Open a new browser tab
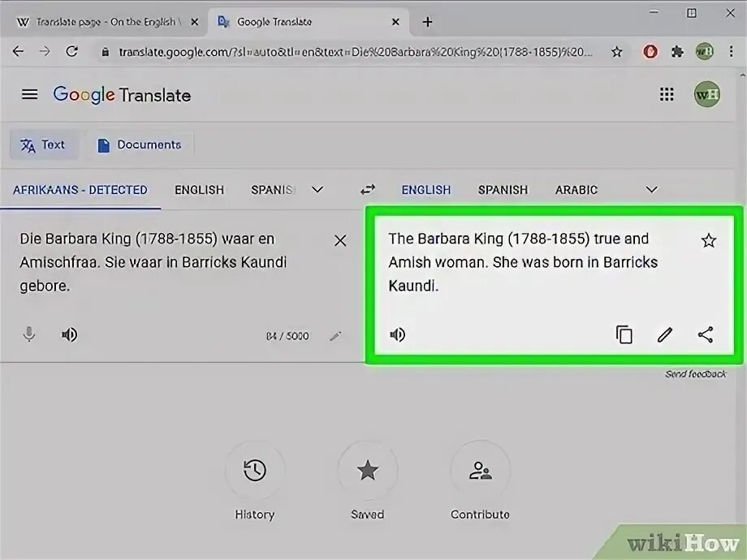Image resolution: width=747 pixels, height=560 pixels. tap(427, 22)
